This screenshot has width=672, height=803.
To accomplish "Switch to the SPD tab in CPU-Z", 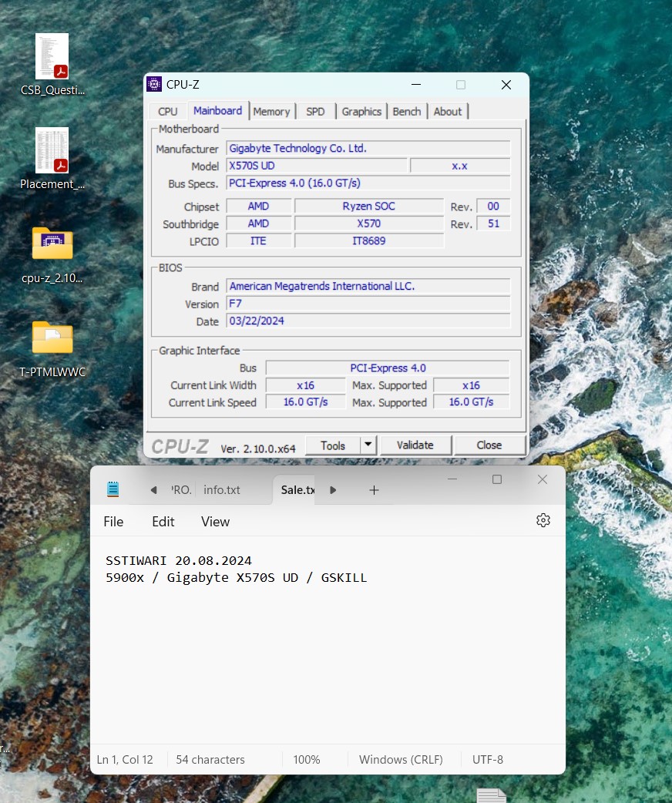I will pos(315,111).
